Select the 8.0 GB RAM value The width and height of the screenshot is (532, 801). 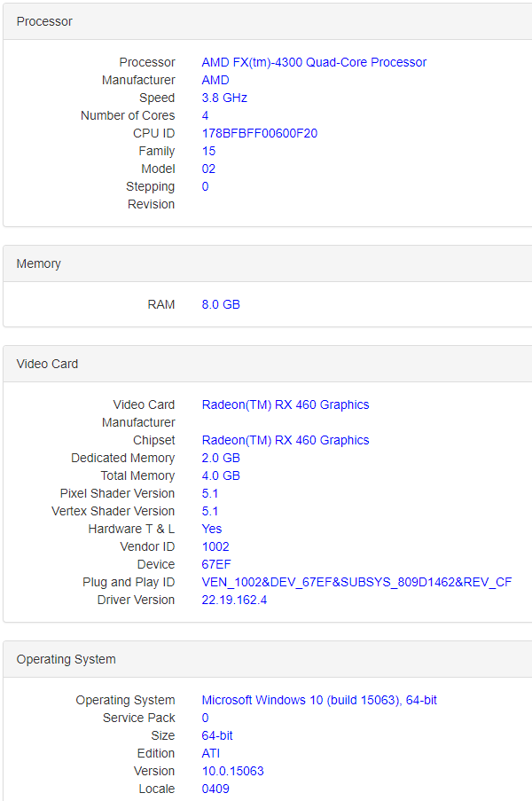(x=221, y=304)
